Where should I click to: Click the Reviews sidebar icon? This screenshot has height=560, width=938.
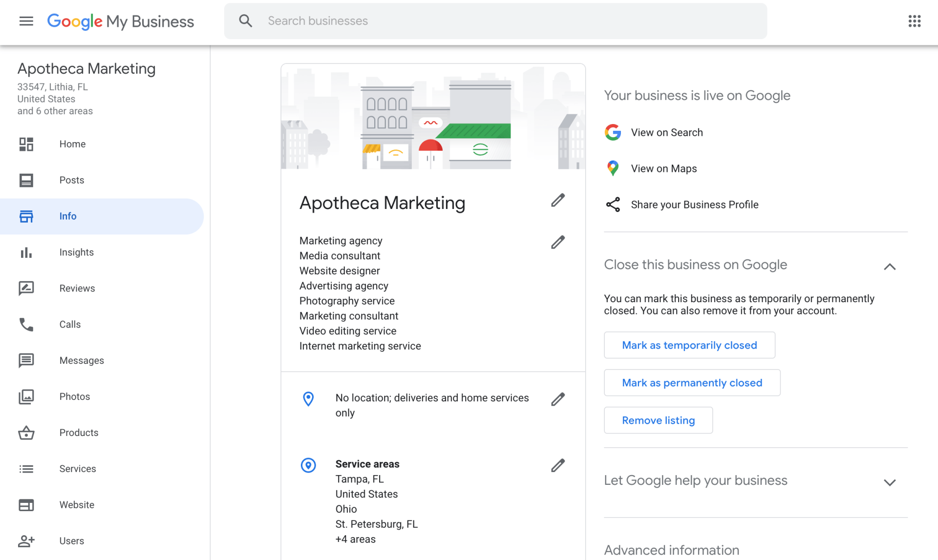pos(26,289)
